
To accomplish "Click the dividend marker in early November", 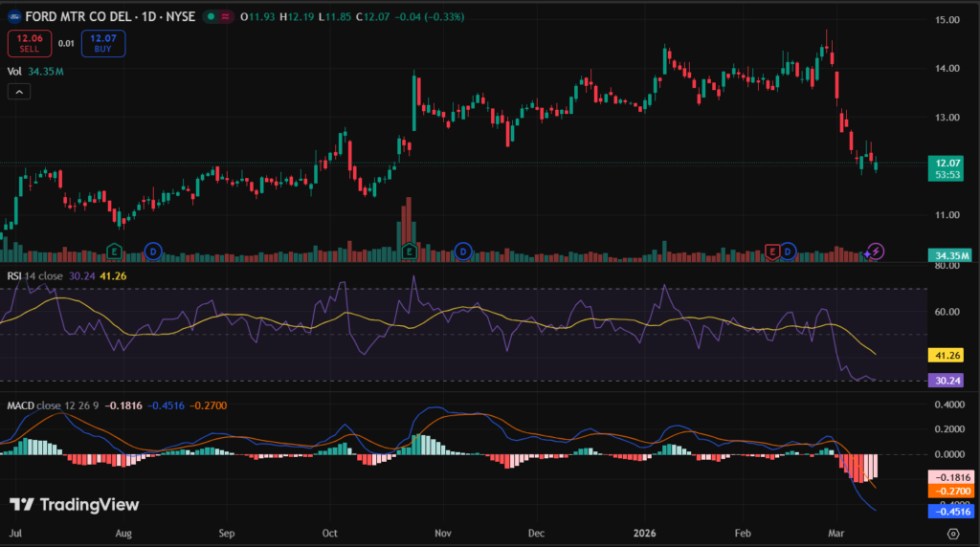I will 462,252.
